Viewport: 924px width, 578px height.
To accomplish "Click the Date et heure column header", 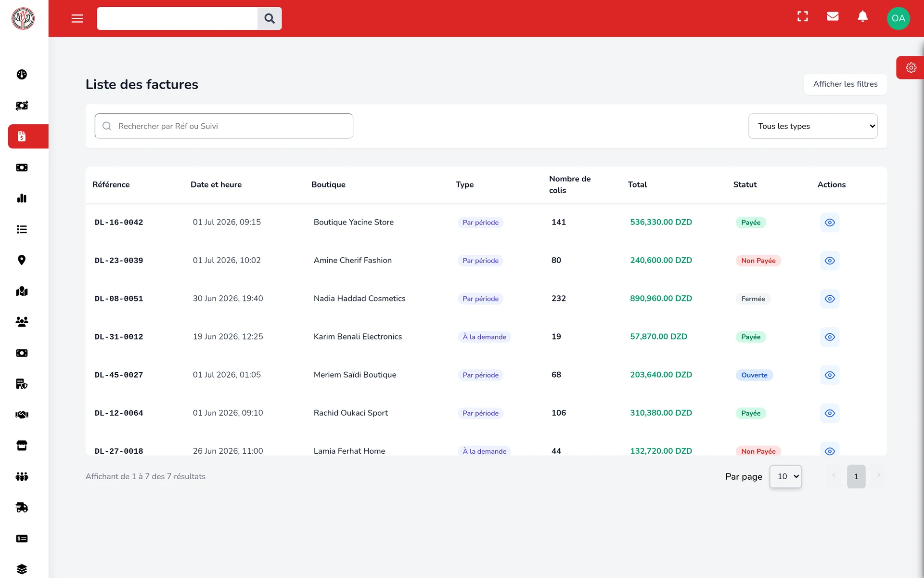I will (x=216, y=184).
